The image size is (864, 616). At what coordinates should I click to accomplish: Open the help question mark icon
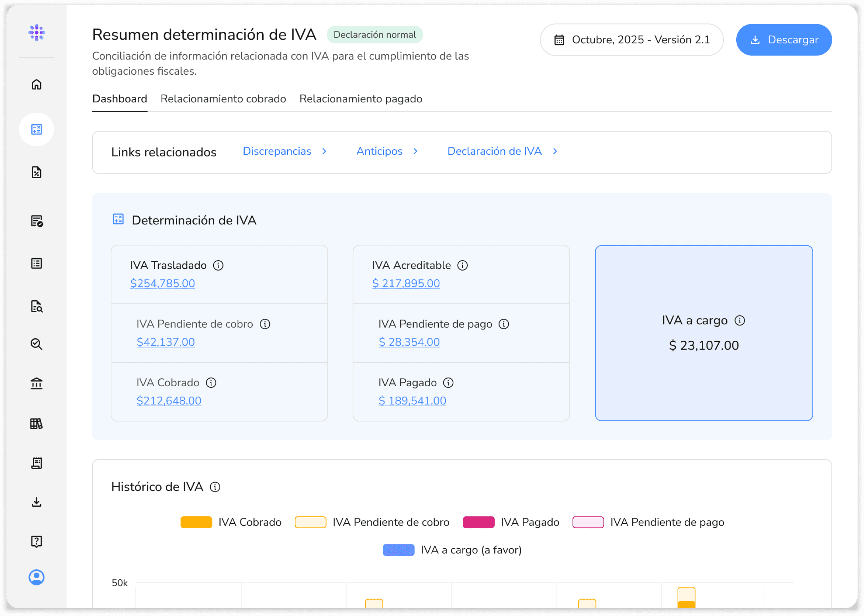(36, 541)
